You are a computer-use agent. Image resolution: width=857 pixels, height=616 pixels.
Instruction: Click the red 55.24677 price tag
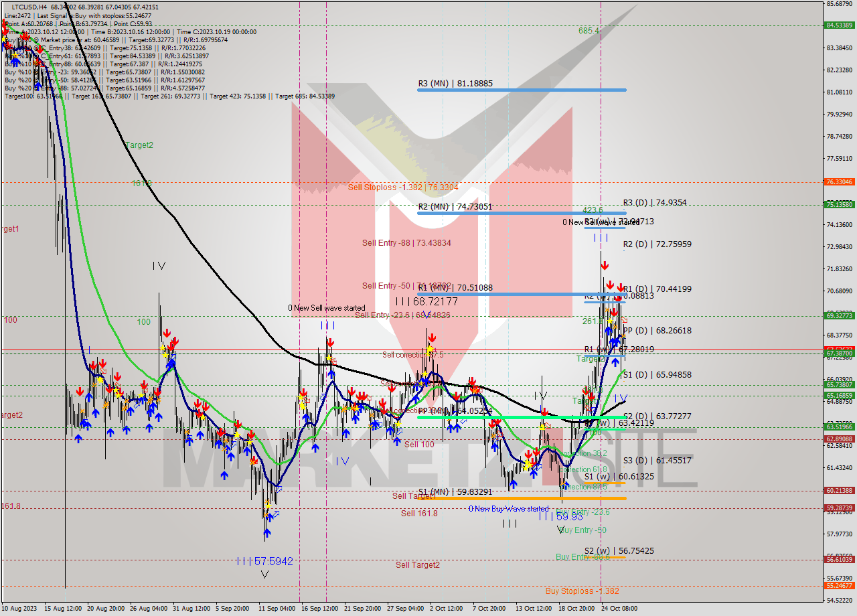(x=839, y=586)
